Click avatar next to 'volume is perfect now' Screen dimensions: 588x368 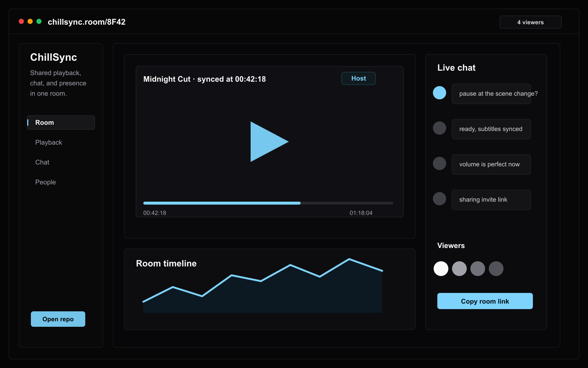click(x=440, y=163)
